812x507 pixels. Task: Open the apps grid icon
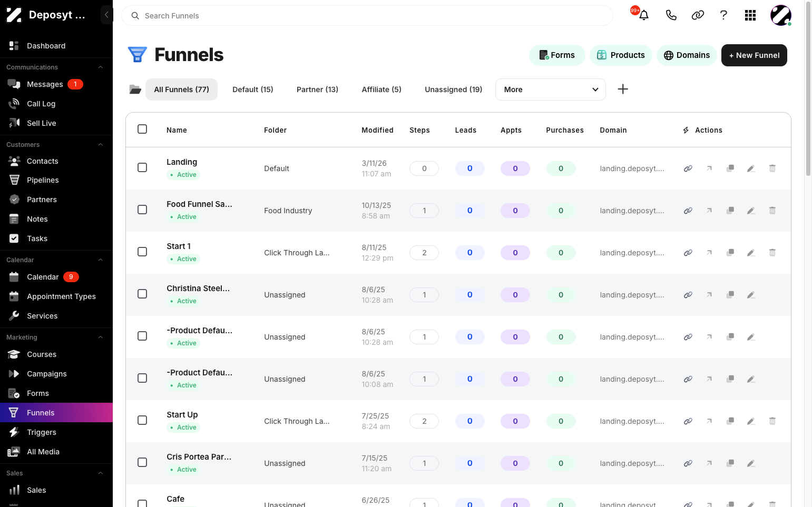750,15
